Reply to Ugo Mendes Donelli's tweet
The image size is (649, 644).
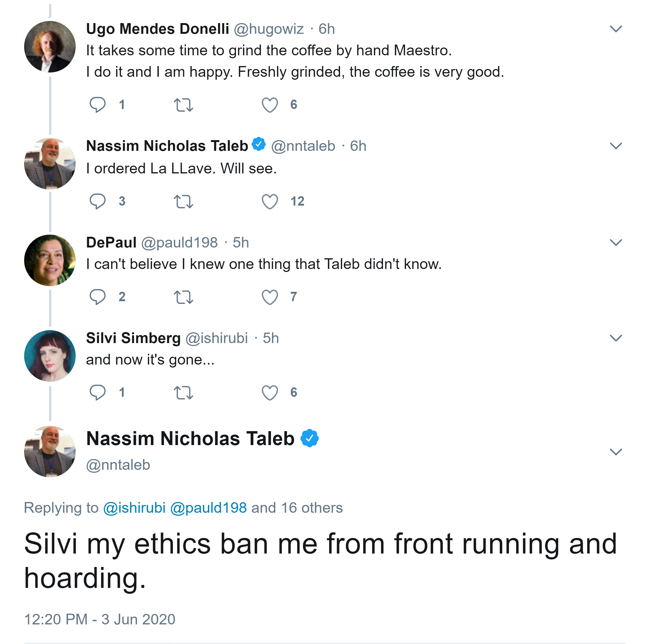(97, 104)
